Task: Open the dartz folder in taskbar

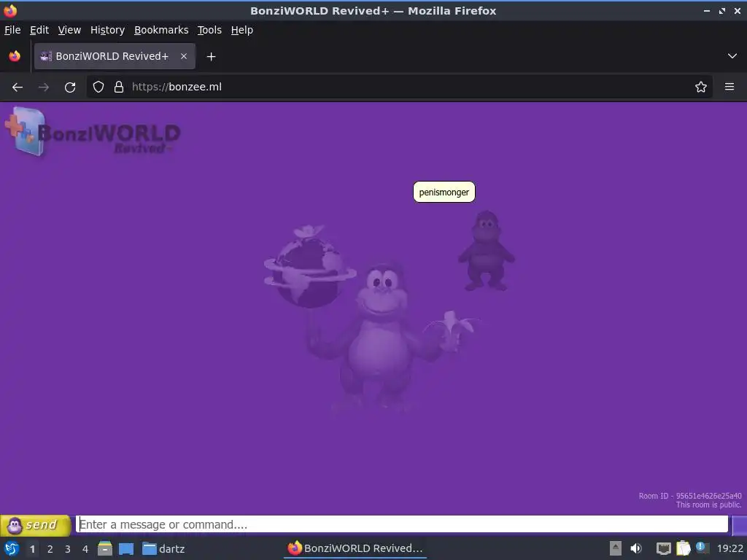Action: pos(163,549)
